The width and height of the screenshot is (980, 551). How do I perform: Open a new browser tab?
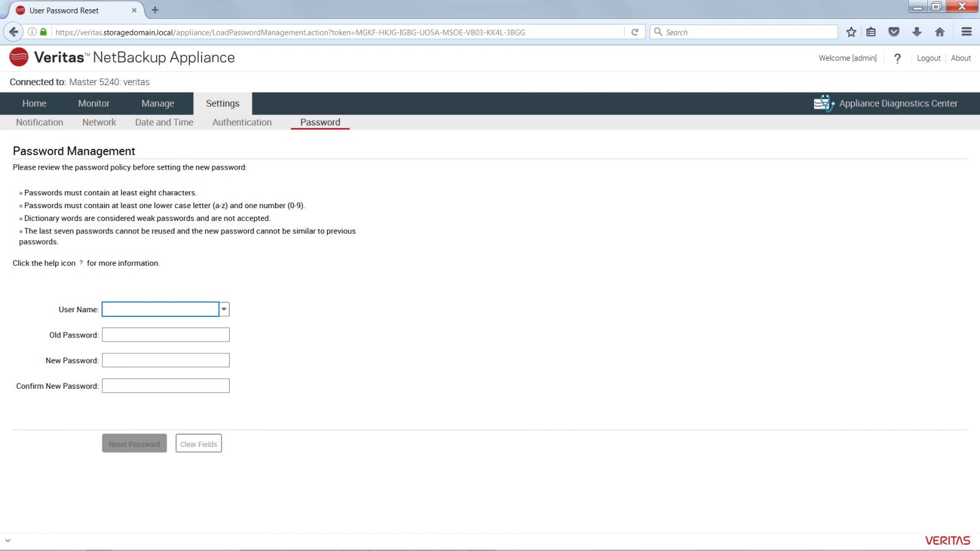[155, 10]
